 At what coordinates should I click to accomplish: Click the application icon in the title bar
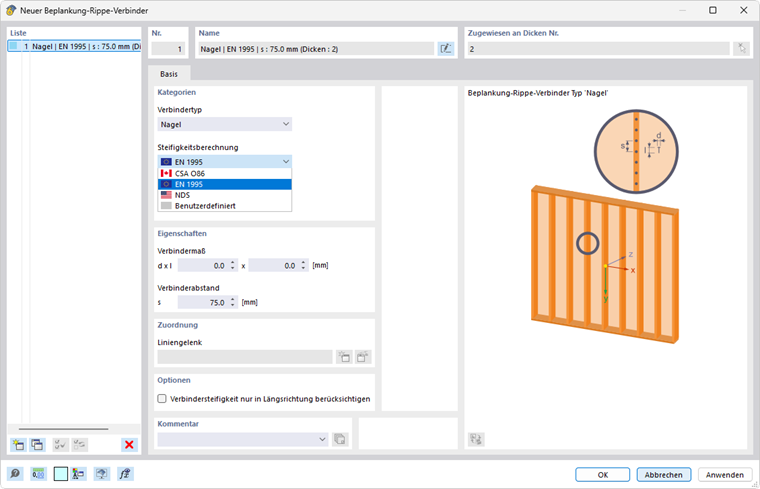tap(11, 10)
